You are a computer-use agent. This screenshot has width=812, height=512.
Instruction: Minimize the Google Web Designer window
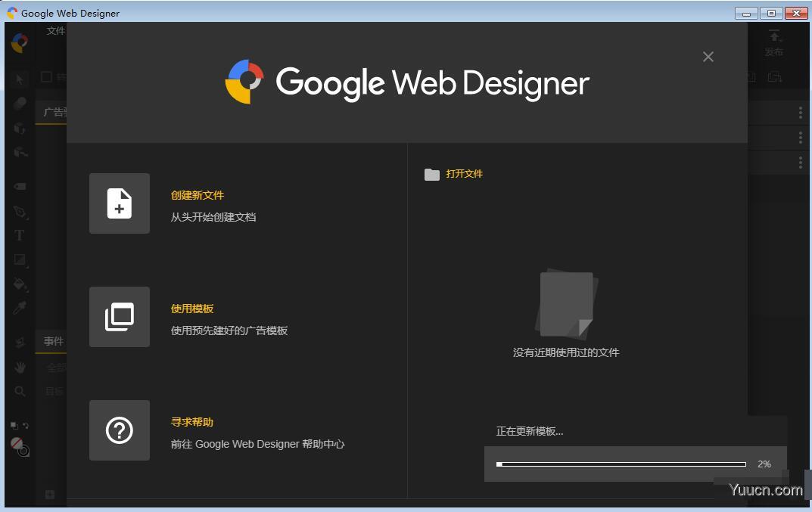(746, 13)
